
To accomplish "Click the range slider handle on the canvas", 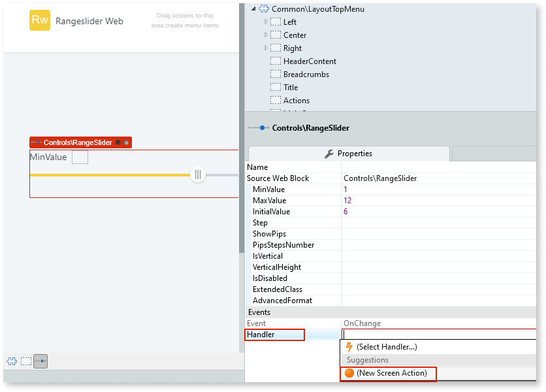I will [197, 174].
